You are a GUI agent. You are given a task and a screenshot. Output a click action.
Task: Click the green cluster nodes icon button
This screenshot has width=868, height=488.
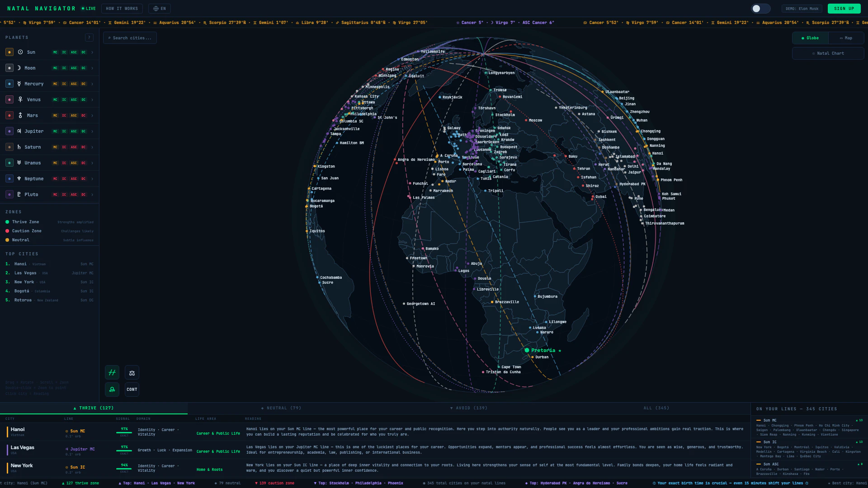(112, 389)
